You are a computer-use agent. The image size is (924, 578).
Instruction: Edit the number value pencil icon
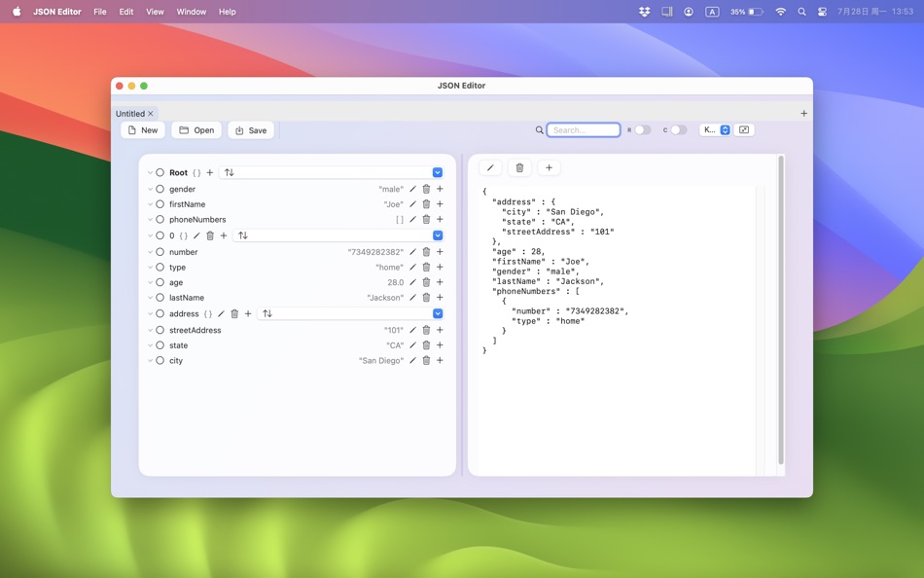pos(412,252)
